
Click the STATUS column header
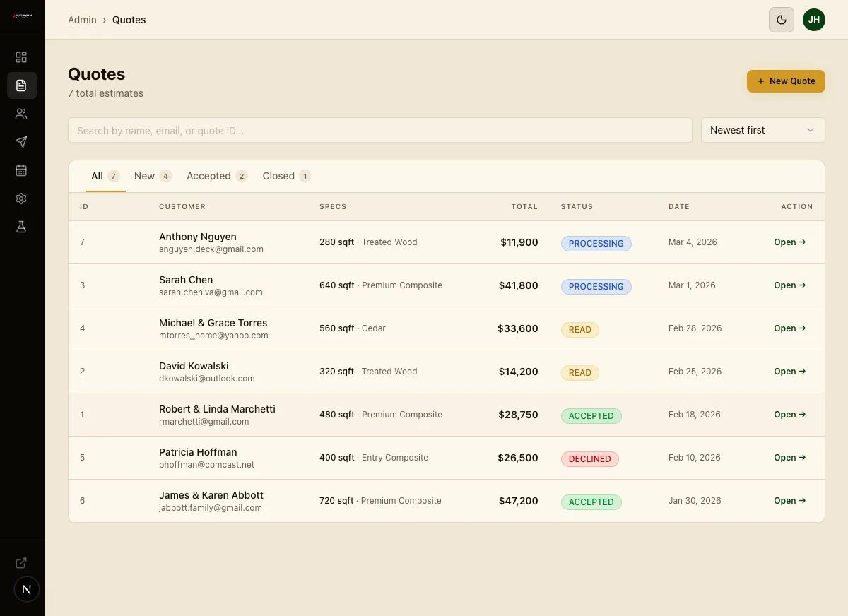pyautogui.click(x=577, y=207)
